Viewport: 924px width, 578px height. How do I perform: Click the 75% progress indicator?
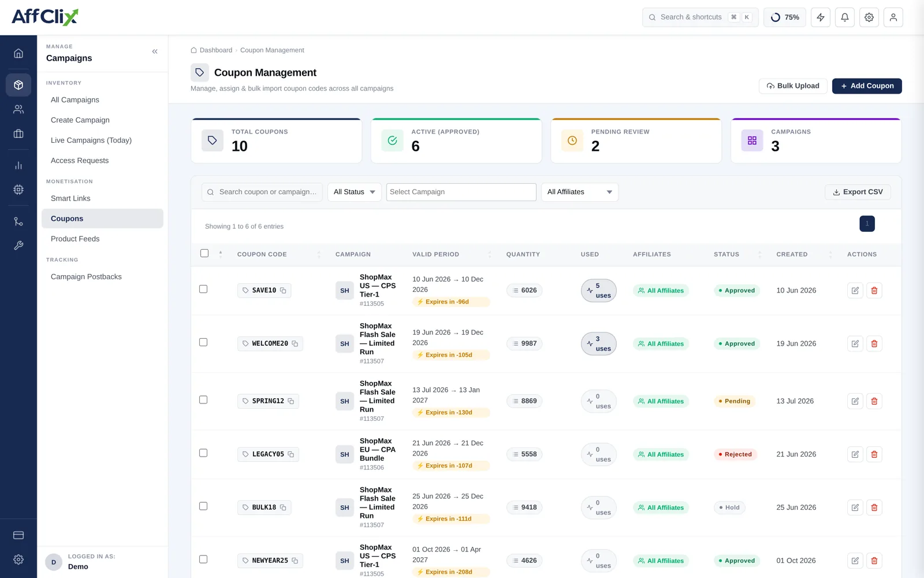coord(785,17)
